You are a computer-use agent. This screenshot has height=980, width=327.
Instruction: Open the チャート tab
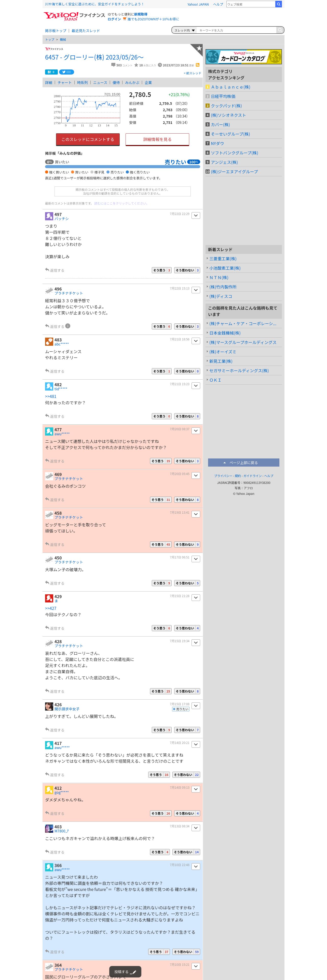pos(64,82)
